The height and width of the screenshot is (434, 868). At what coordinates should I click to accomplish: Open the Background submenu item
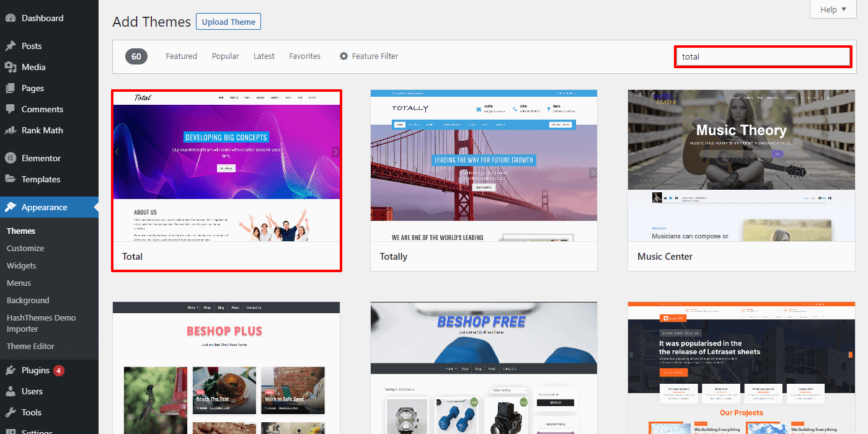(28, 300)
